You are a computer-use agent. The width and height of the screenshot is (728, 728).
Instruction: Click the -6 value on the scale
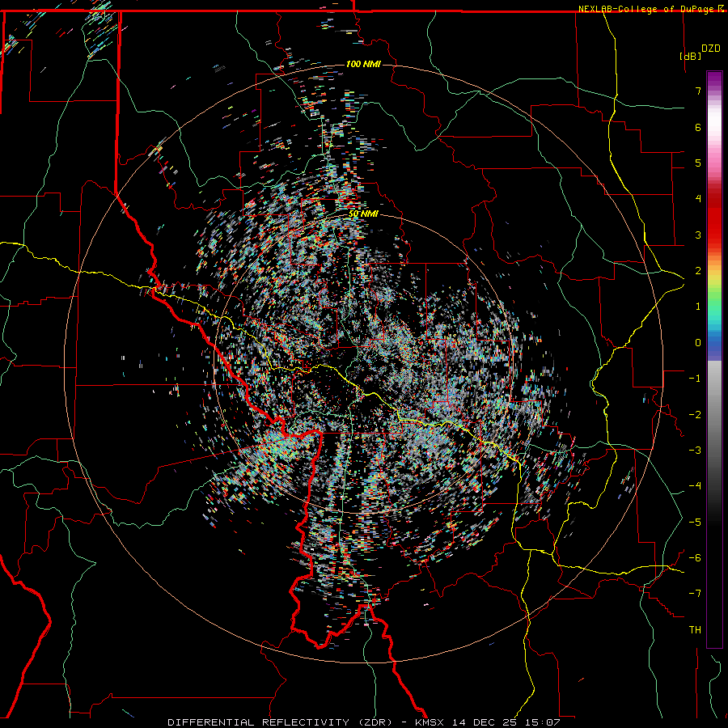[x=695, y=558]
